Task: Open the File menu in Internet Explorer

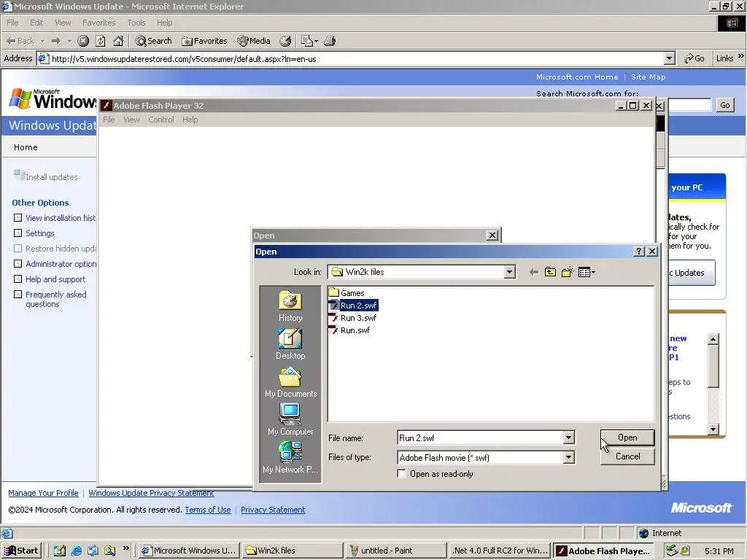Action: click(12, 23)
